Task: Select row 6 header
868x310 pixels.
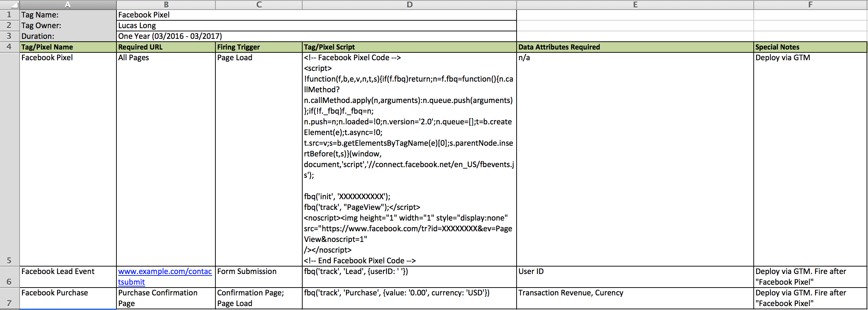Action: pos(10,277)
